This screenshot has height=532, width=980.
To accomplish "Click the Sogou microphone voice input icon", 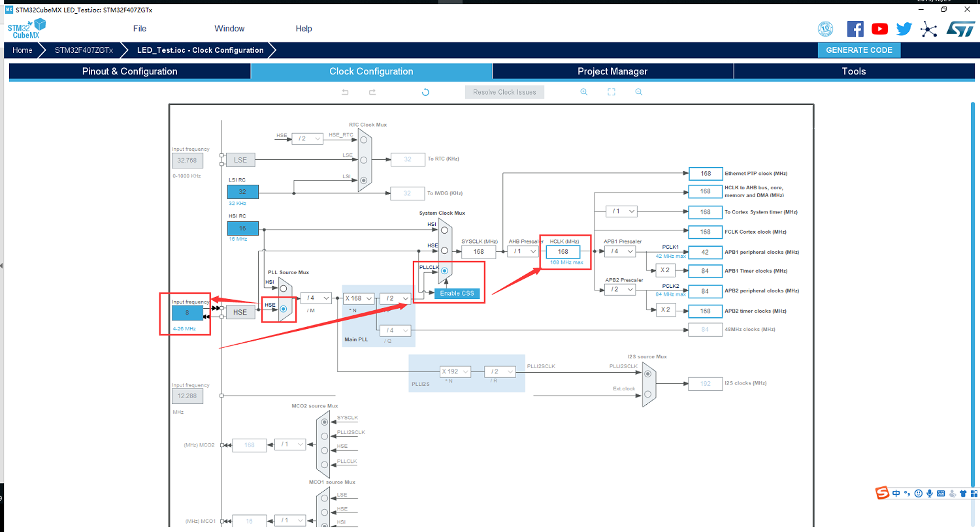I will click(930, 493).
